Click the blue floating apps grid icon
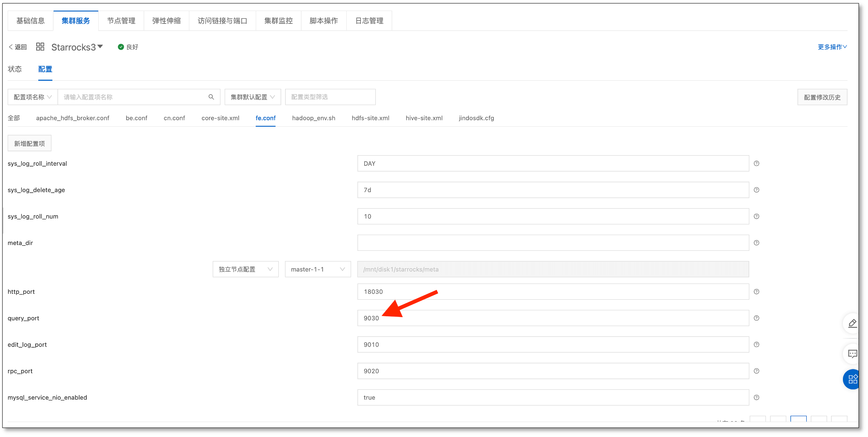The width and height of the screenshot is (868, 437). [852, 380]
